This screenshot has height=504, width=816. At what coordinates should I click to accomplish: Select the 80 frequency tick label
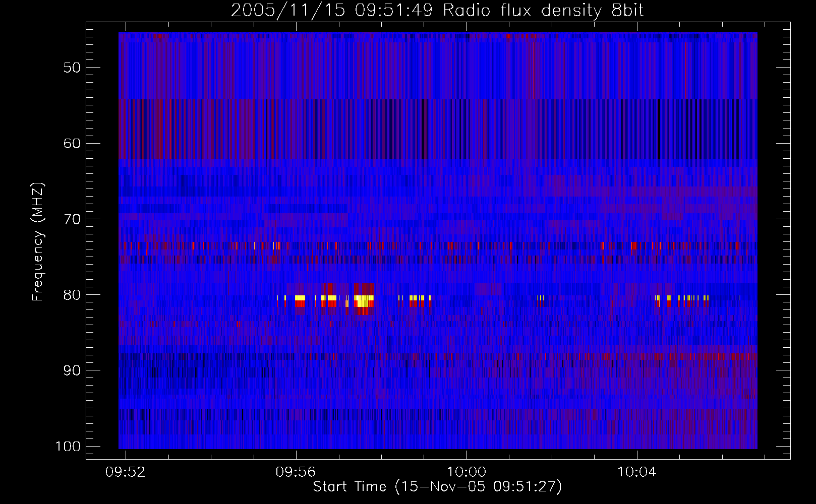(x=72, y=295)
